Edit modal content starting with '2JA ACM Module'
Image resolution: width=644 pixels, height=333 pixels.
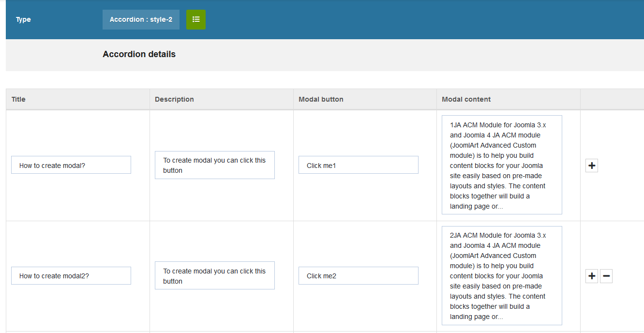click(501, 276)
